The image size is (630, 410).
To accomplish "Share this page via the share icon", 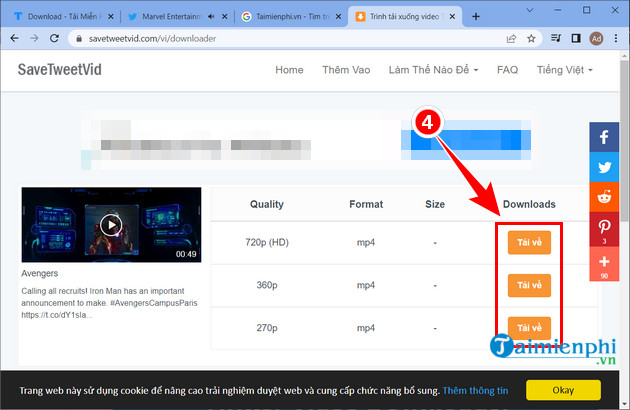I will click(x=511, y=39).
